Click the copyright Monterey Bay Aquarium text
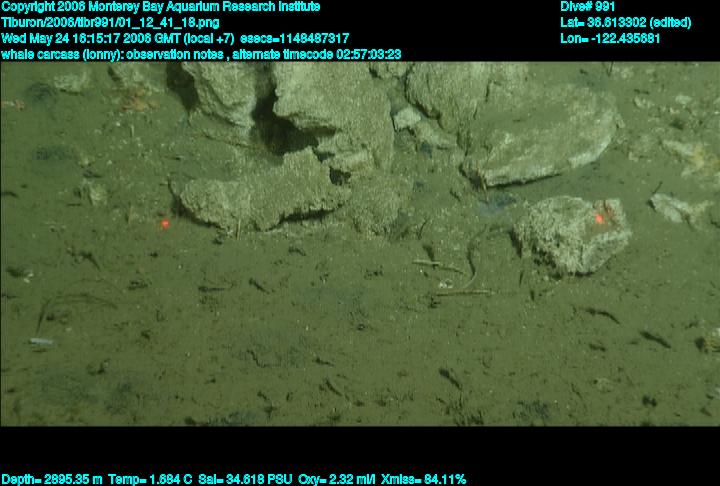720x486 pixels. [x=161, y=7]
